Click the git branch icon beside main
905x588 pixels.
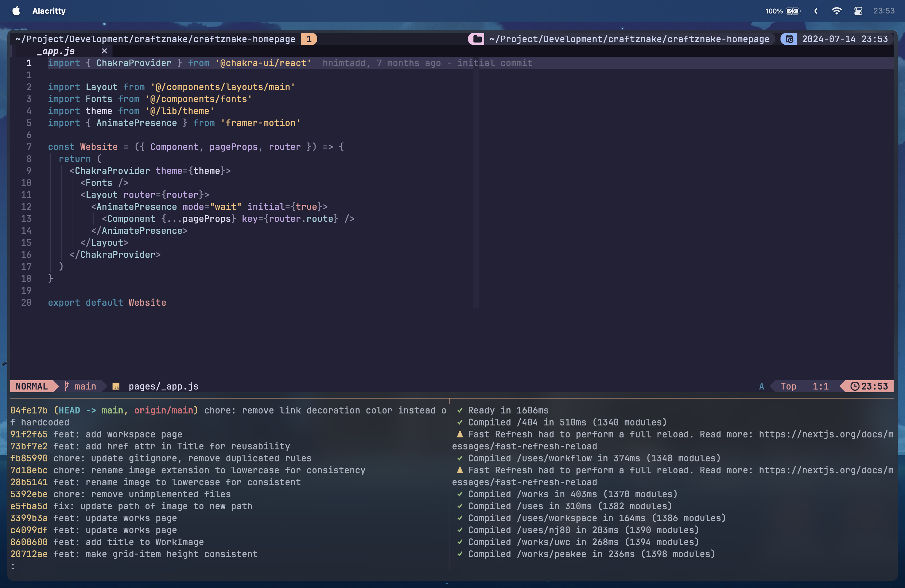coord(66,387)
